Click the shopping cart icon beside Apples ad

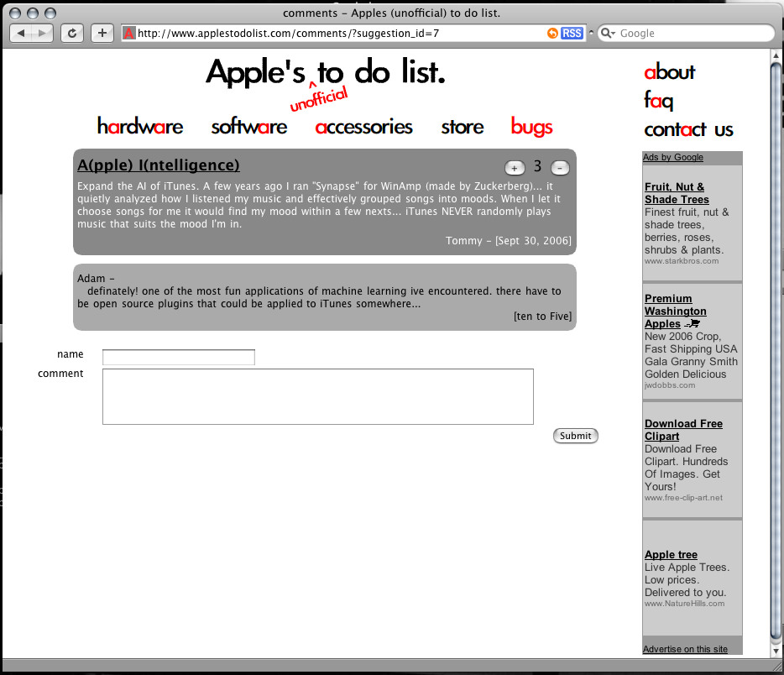point(693,324)
